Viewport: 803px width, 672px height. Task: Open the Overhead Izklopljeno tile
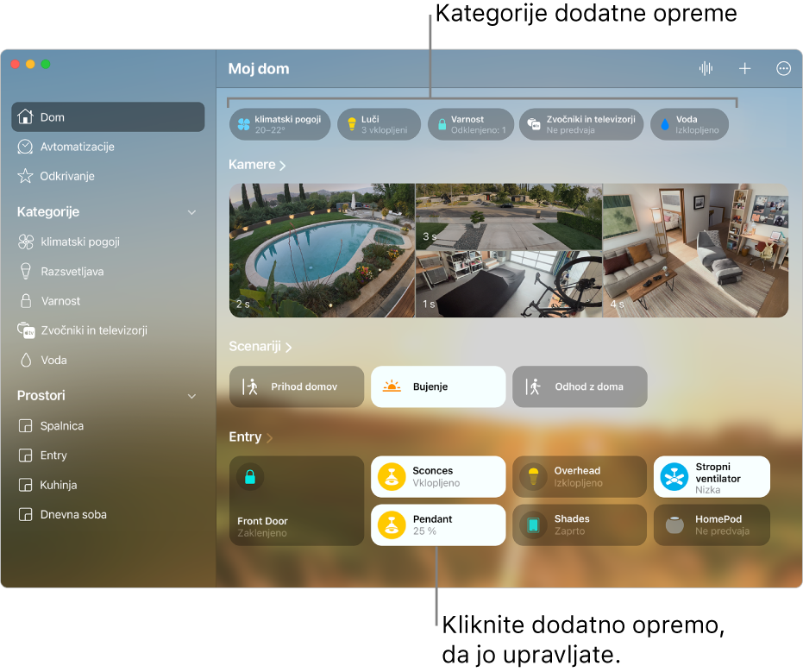coord(580,476)
